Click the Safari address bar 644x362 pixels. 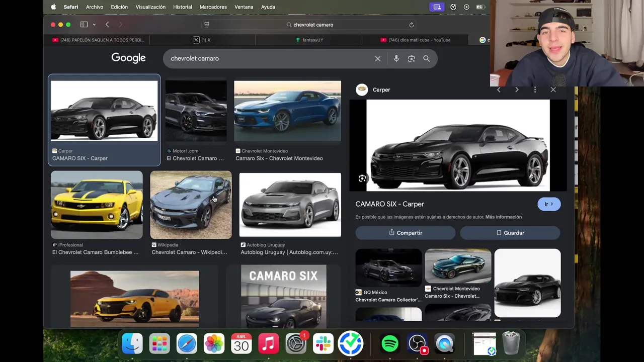310,25
